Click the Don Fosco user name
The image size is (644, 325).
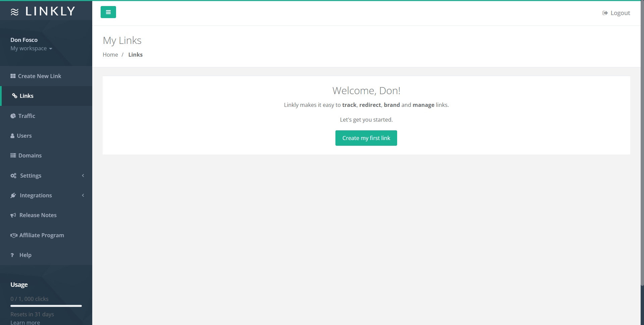click(24, 40)
